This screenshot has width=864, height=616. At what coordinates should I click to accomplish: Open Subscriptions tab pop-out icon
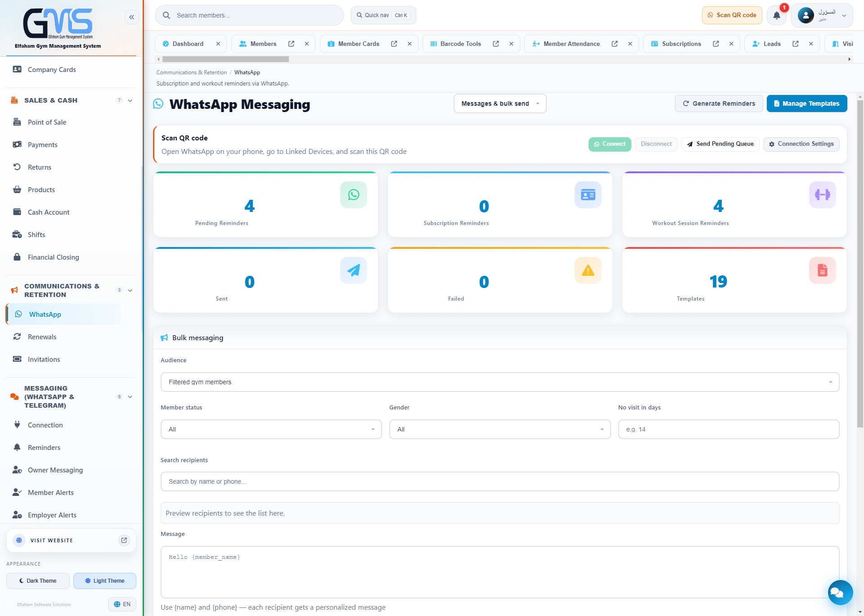[715, 44]
